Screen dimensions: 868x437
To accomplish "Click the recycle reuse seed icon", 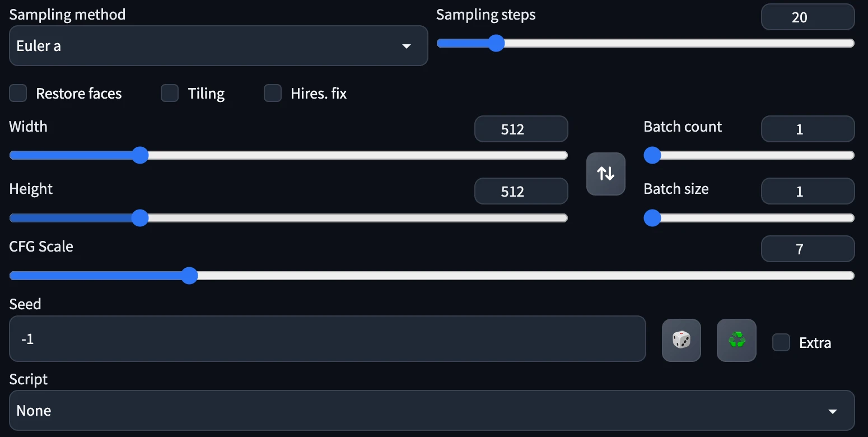I will [x=736, y=340].
